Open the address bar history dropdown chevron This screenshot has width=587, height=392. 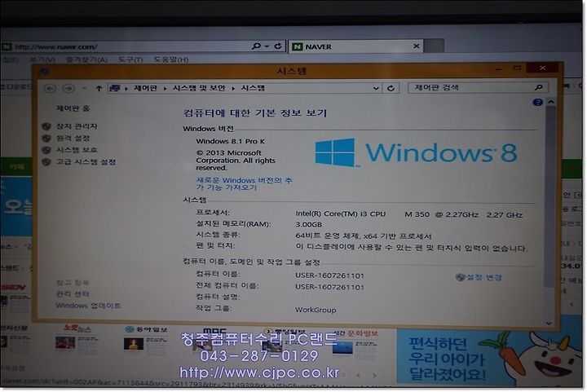pos(376,88)
